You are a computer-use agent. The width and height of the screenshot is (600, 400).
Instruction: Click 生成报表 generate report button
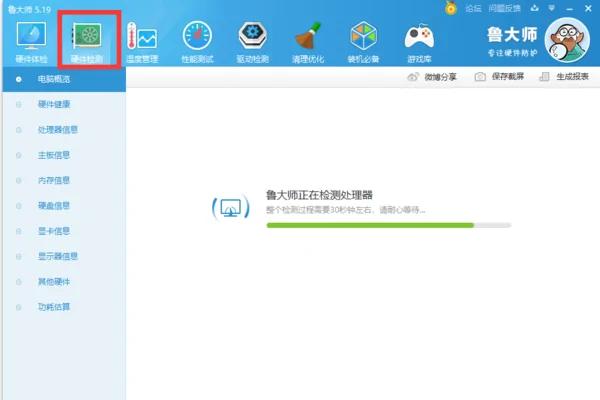564,77
